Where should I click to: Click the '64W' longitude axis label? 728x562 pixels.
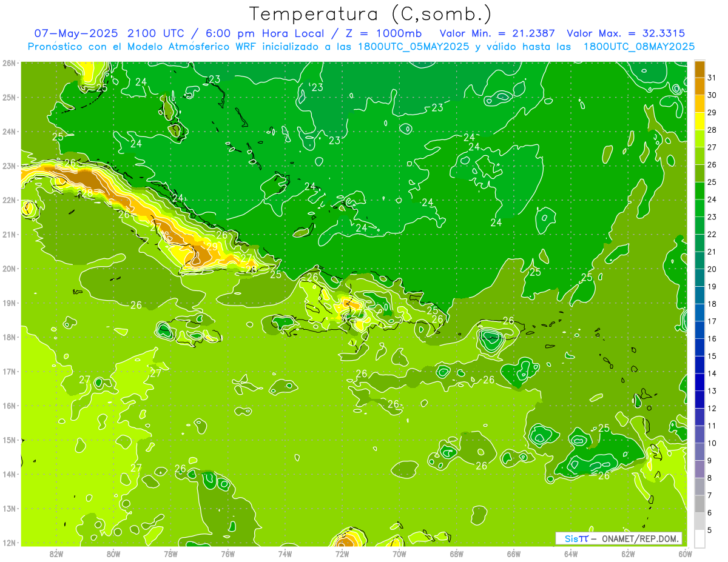tap(571, 553)
